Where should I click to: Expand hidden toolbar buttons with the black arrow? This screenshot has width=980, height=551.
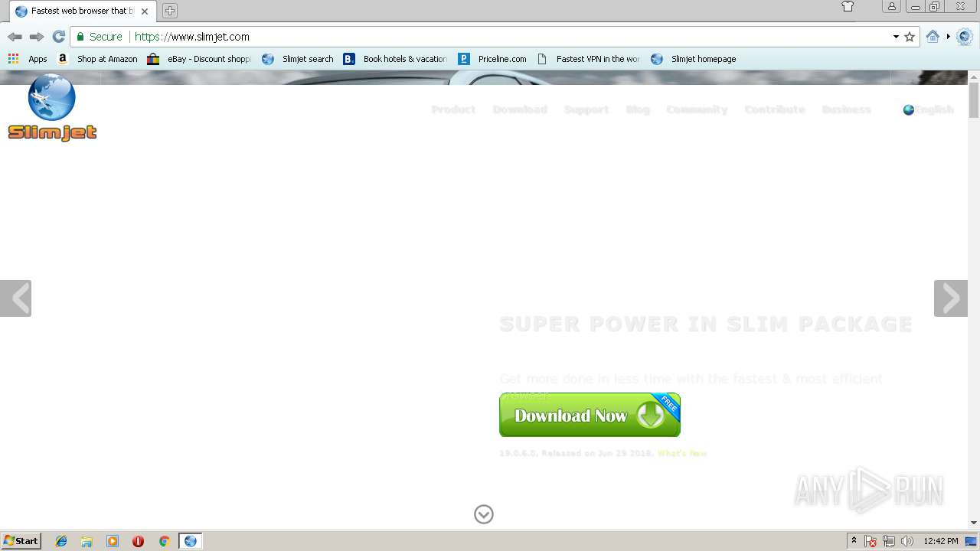pyautogui.click(x=948, y=37)
